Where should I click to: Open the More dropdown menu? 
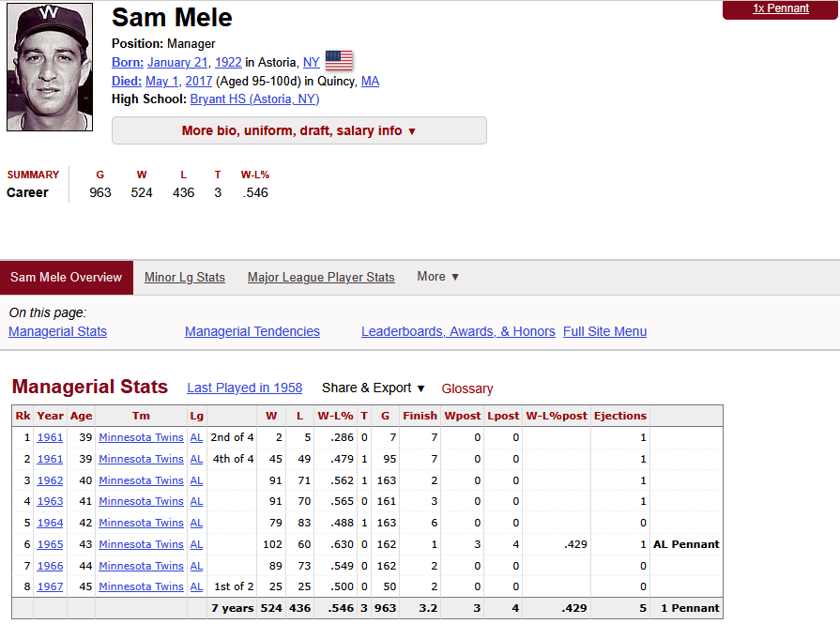(x=438, y=277)
